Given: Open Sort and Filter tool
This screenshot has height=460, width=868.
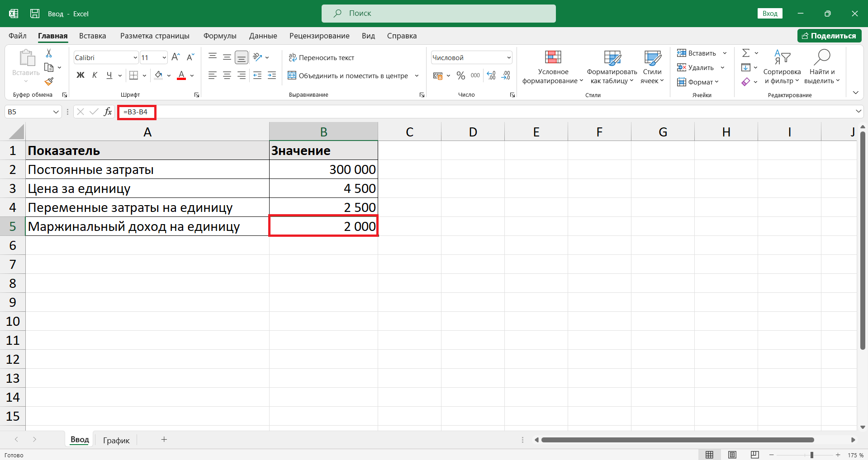Looking at the screenshot, I should [782, 67].
